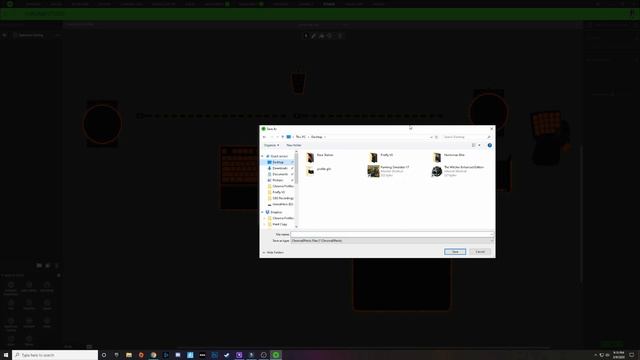Go back in Save As dialog
This screenshot has width=640, height=360.
click(x=264, y=137)
